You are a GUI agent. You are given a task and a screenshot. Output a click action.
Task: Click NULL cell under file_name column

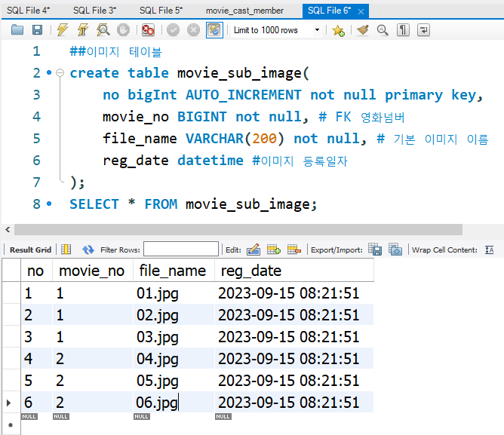(x=142, y=416)
